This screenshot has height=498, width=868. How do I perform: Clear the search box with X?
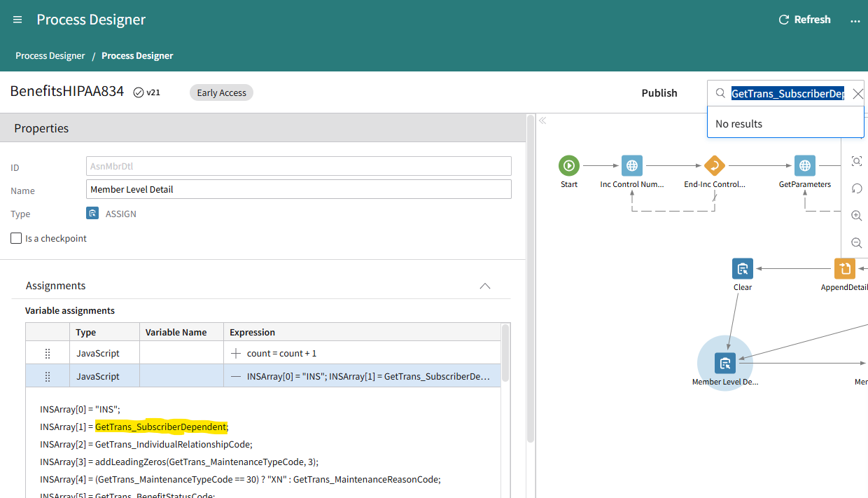tap(857, 93)
